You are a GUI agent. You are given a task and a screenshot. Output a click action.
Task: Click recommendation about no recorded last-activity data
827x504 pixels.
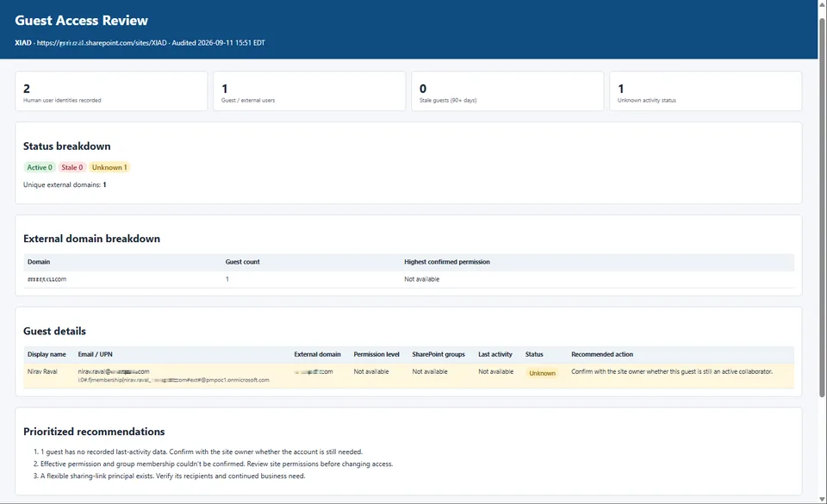click(x=202, y=451)
